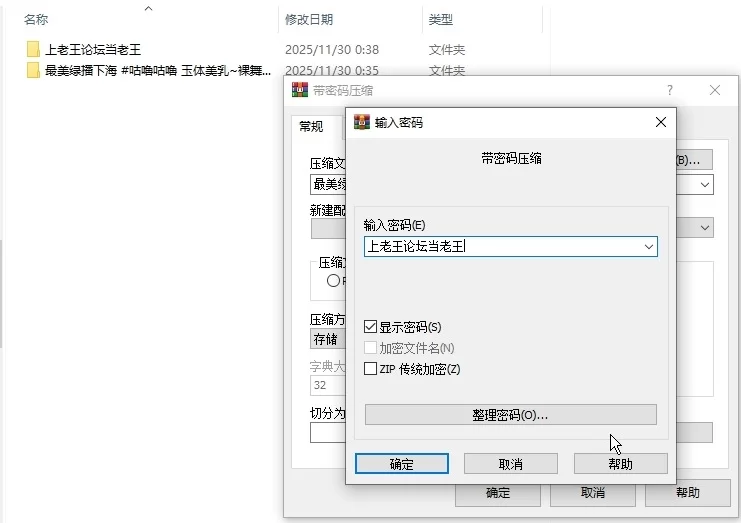Click 取消 in the background 带密码压缩 window
The width and height of the screenshot is (741, 523).
[593, 493]
